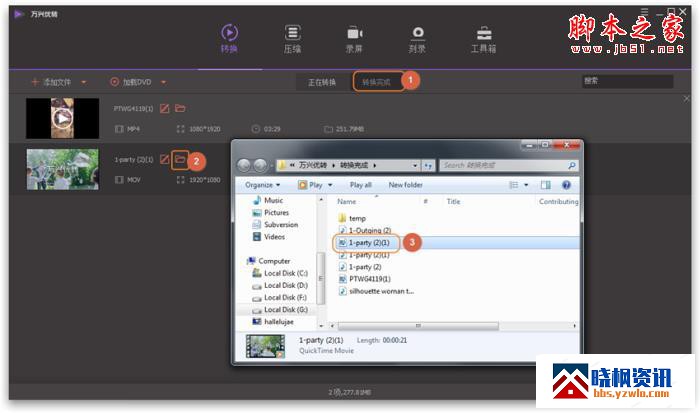The image size is (700, 413).
Task: Switch to the 正在转换 tab
Action: tap(322, 82)
